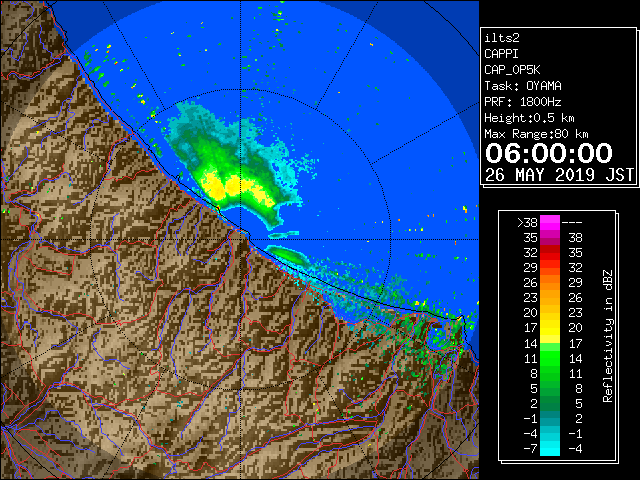Click the '>38' legend value

(527, 223)
